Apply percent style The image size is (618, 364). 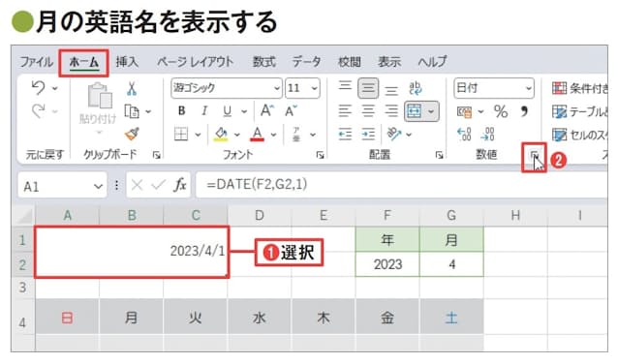[501, 111]
